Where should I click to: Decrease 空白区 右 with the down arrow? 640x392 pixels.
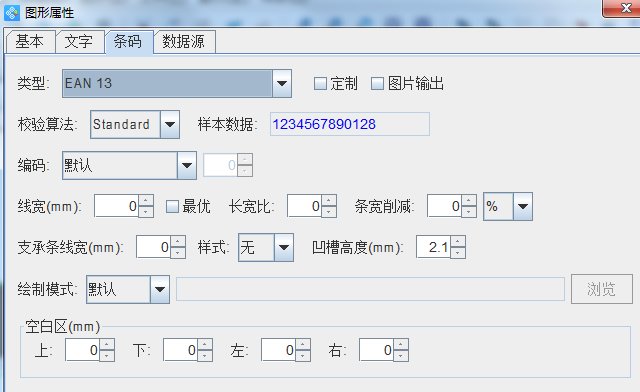pos(401,356)
